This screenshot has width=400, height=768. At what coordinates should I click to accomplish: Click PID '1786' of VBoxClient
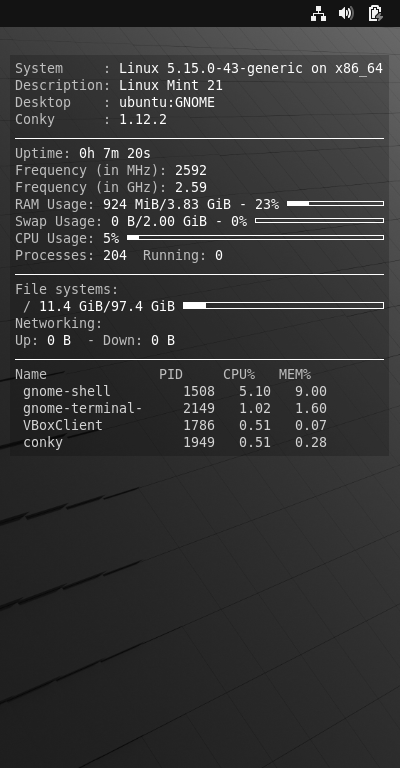(199, 425)
